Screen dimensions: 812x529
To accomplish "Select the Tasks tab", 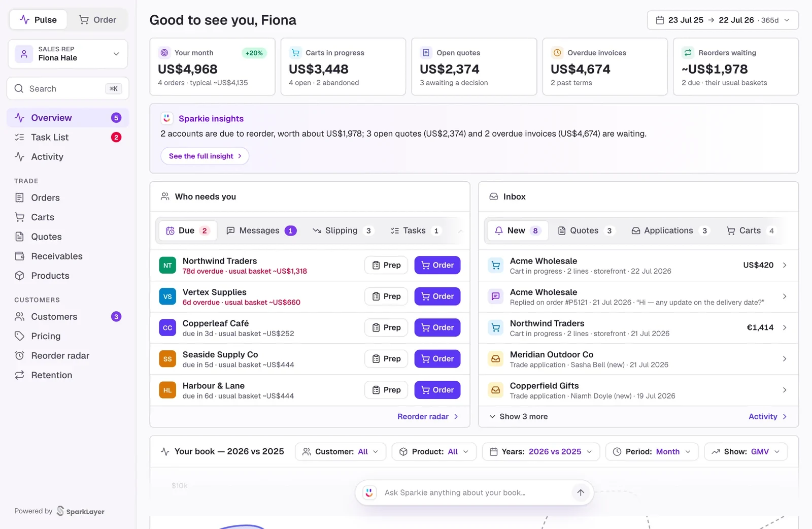I will tap(415, 231).
